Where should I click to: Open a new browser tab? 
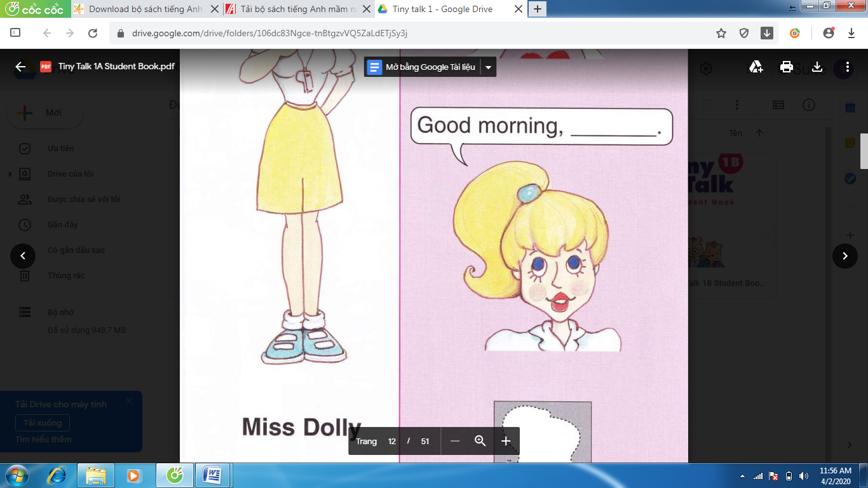pyautogui.click(x=538, y=9)
